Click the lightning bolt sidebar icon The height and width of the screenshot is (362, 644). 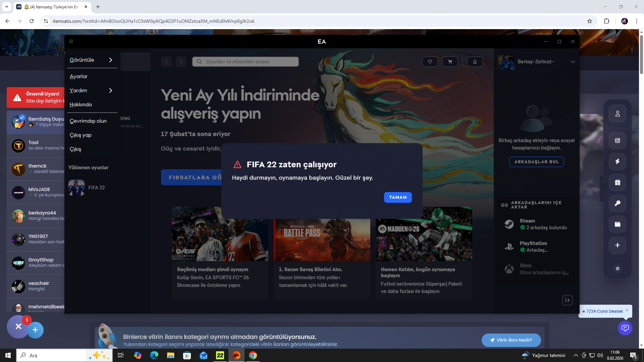click(x=618, y=161)
